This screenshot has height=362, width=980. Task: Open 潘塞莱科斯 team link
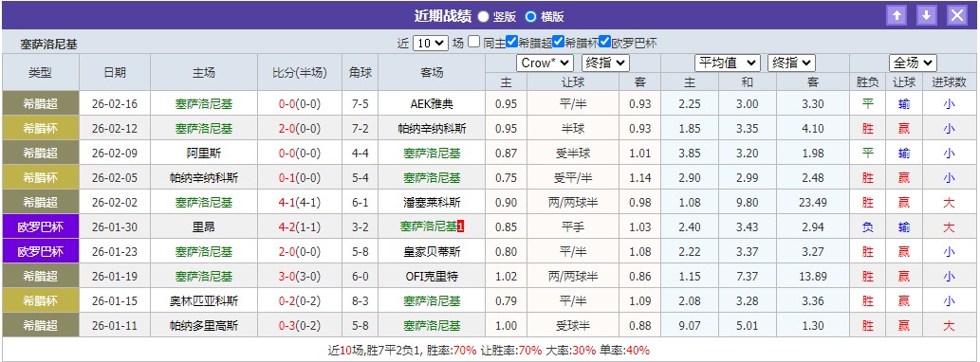pyautogui.click(x=432, y=202)
